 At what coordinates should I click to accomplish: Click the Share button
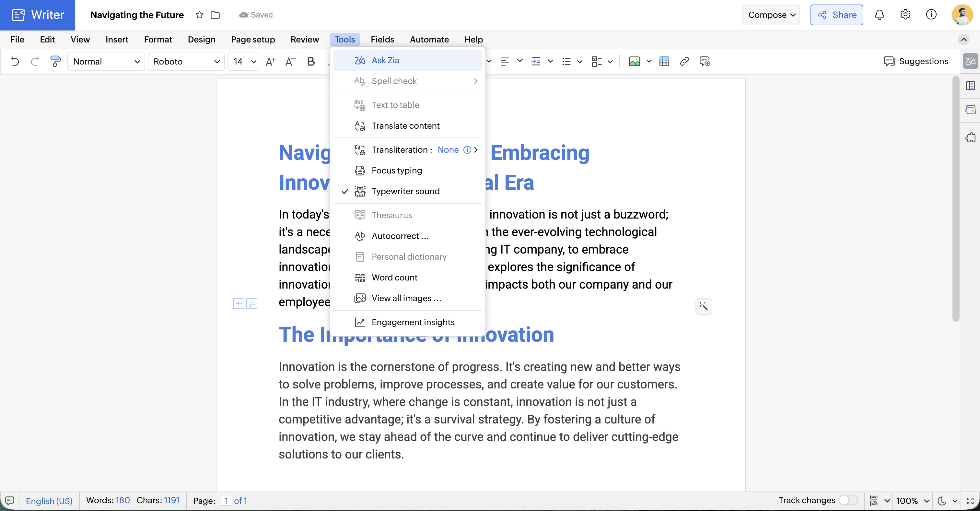(x=836, y=15)
